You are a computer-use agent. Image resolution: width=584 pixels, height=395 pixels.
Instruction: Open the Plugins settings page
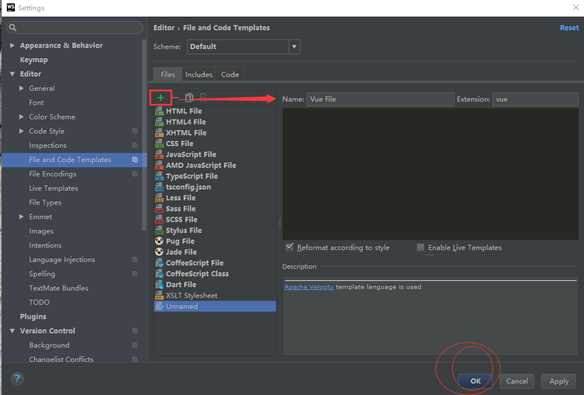point(33,316)
